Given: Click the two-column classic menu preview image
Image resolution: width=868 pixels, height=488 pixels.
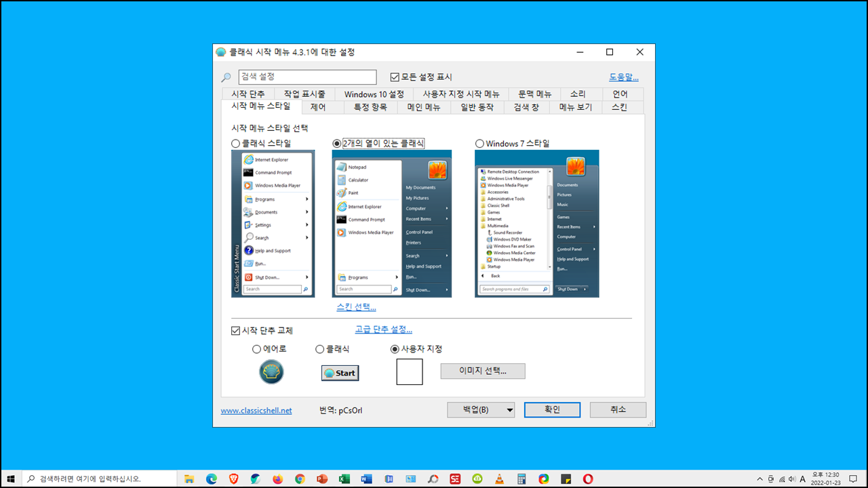Looking at the screenshot, I should 392,224.
